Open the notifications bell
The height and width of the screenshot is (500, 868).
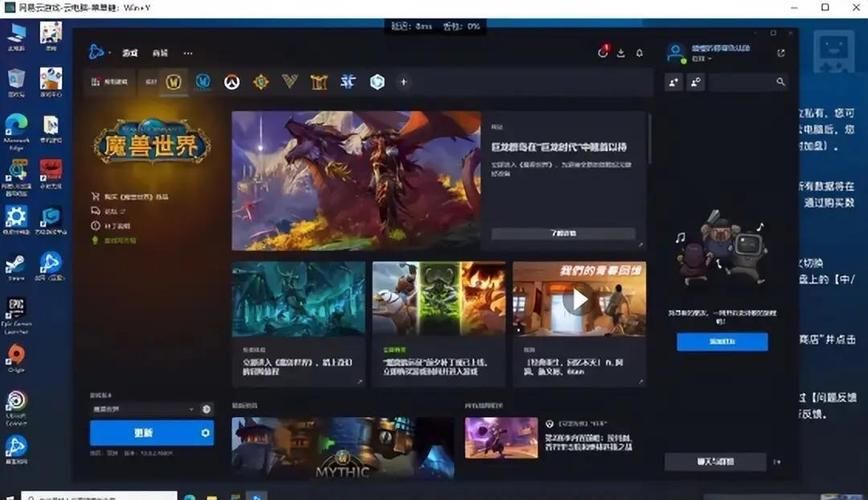point(639,53)
